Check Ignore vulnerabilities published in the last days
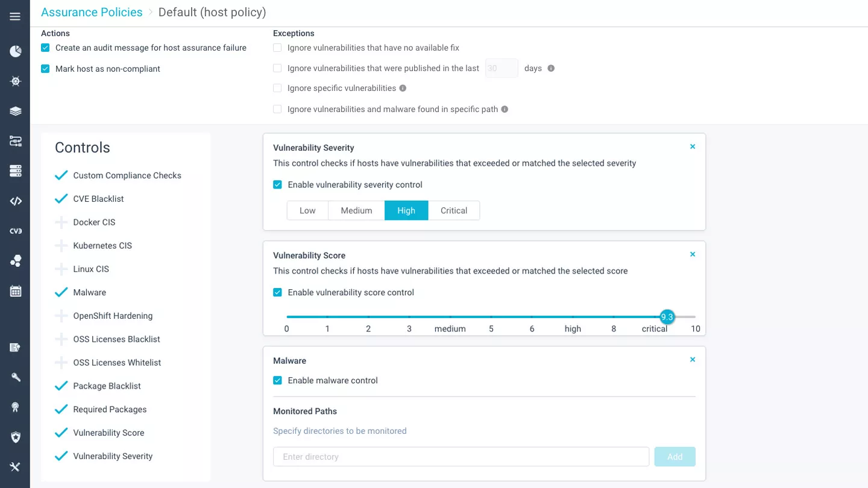Image resolution: width=868 pixels, height=488 pixels. (277, 68)
